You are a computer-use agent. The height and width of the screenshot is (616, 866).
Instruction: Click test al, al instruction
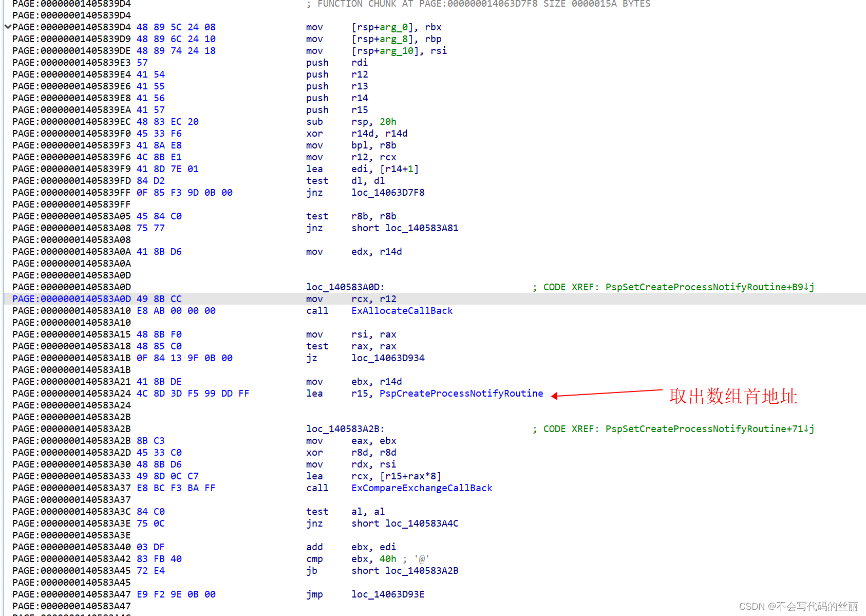[x=346, y=512]
